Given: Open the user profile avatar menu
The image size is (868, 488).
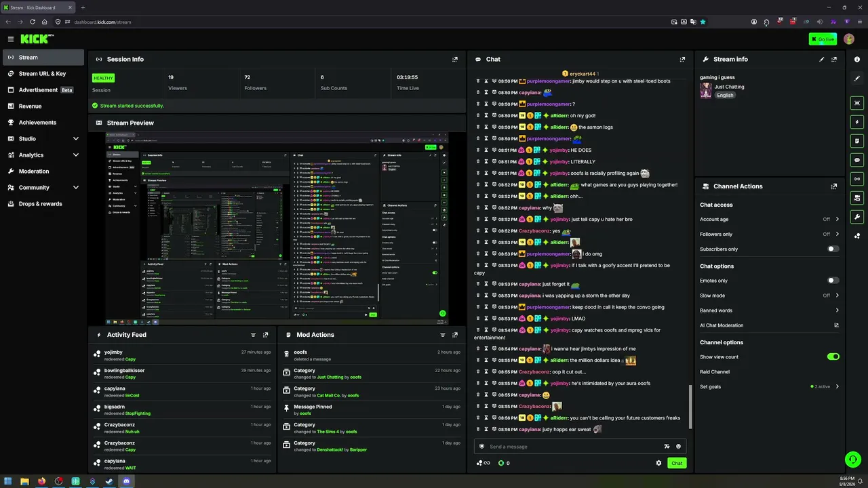Looking at the screenshot, I should (849, 39).
